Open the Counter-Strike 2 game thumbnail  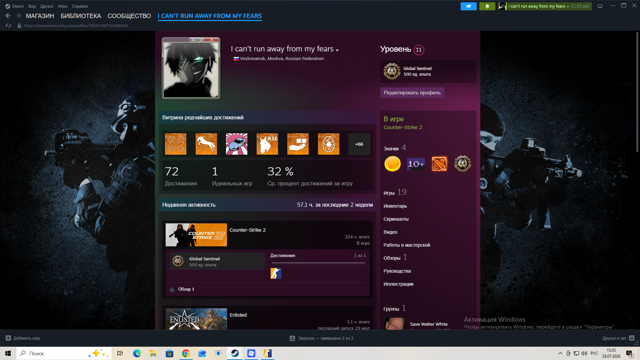[196, 235]
